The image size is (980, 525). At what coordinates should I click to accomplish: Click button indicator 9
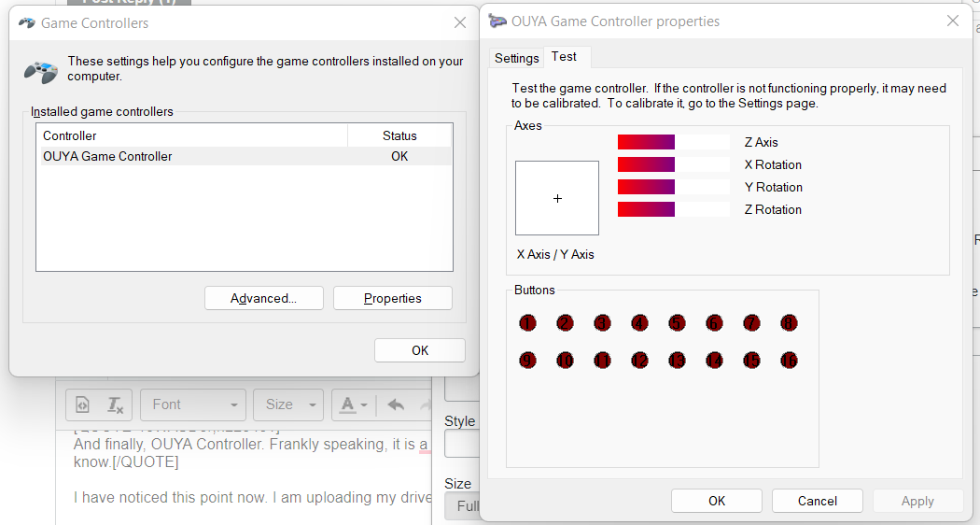coord(527,361)
